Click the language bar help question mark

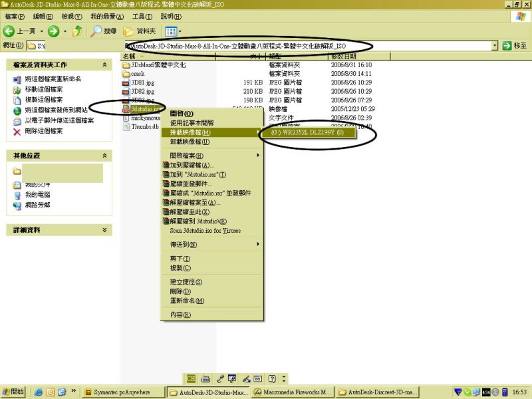click(272, 378)
